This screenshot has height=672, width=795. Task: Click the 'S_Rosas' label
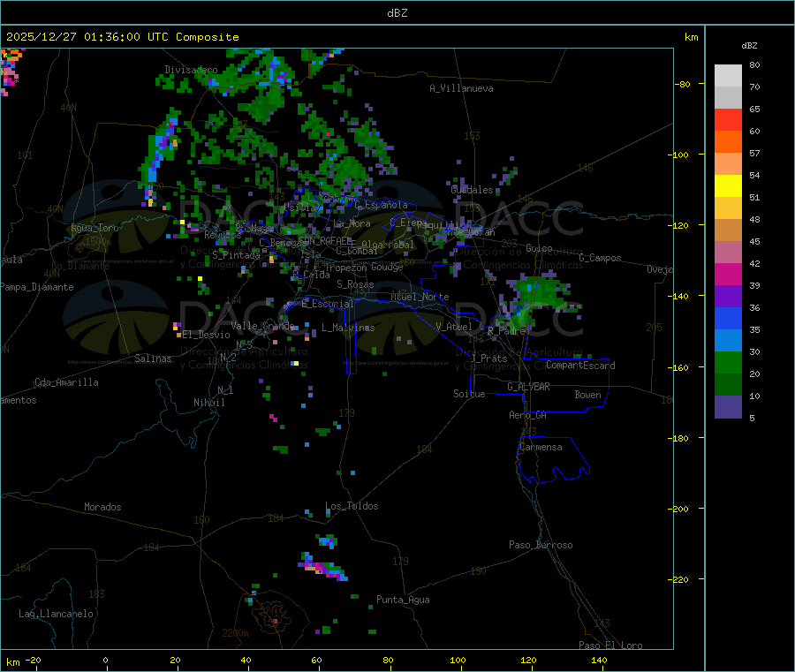coord(355,285)
